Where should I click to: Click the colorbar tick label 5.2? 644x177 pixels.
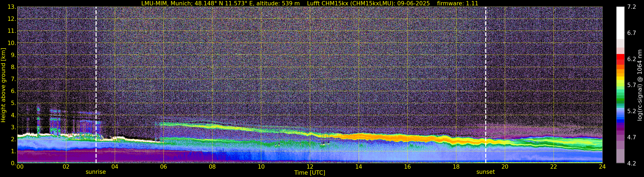[632, 111]
